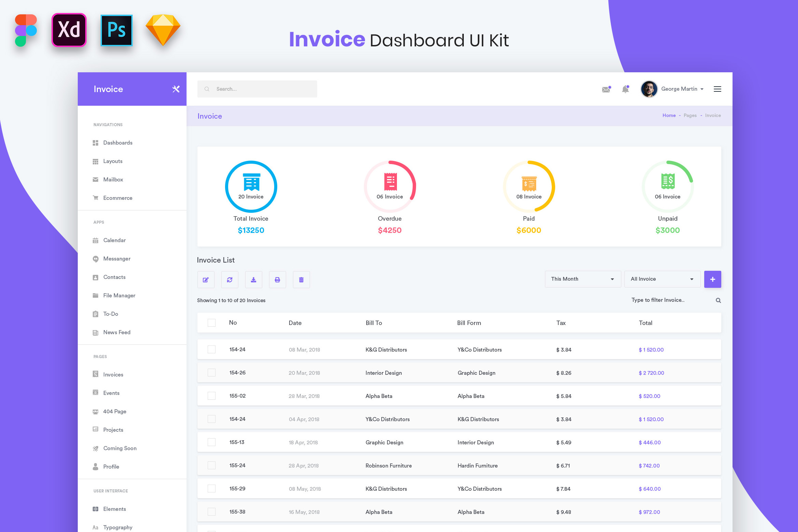Click the print invoices icon
The image size is (798, 532).
[x=277, y=280]
